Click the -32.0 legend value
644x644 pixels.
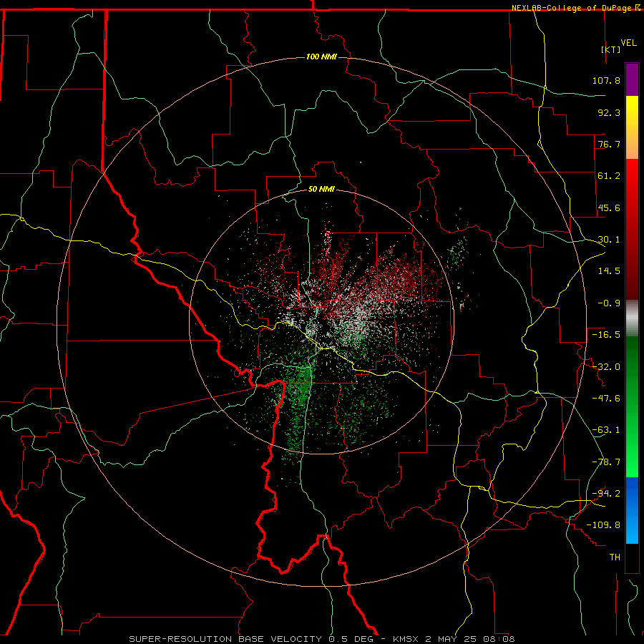point(606,367)
